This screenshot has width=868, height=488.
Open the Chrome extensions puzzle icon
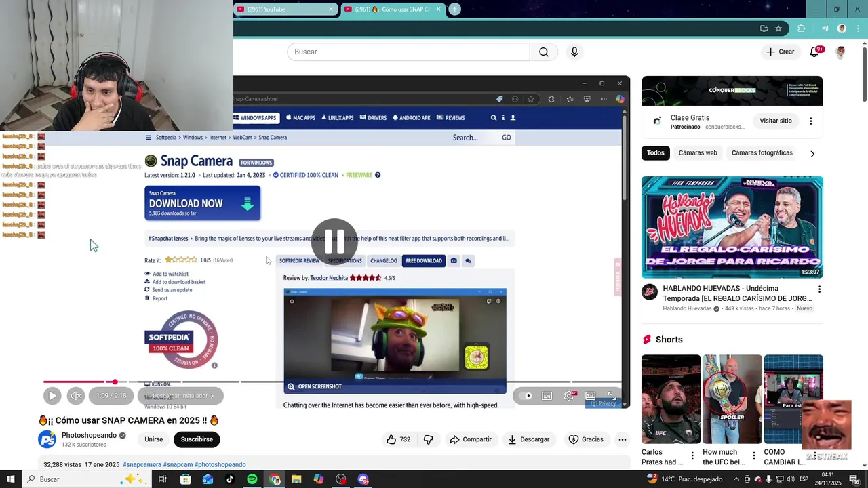click(x=802, y=28)
